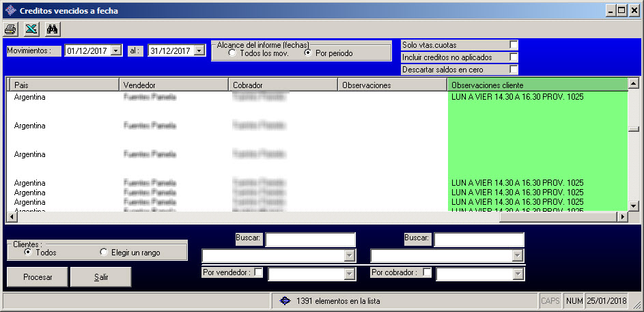Image resolution: width=644 pixels, height=312 pixels.
Task: Select the Todos los mov. radio option
Action: tap(233, 53)
